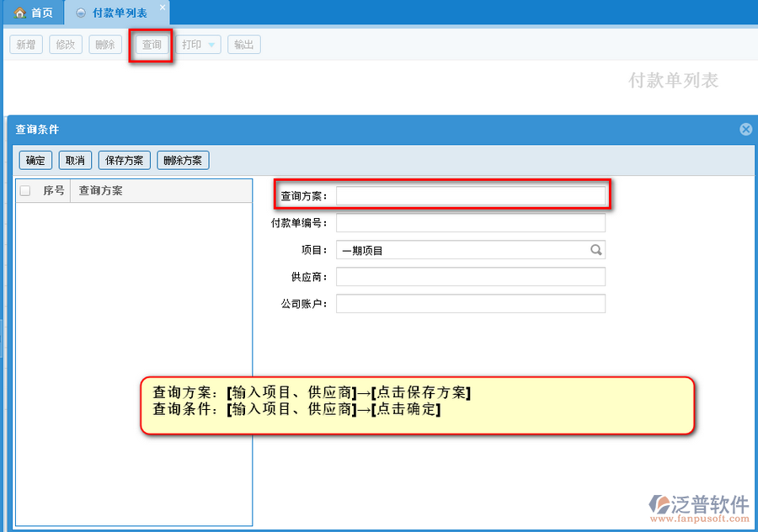This screenshot has height=532, width=758.
Task: Close the 付款单列表 tab
Action: (x=163, y=8)
